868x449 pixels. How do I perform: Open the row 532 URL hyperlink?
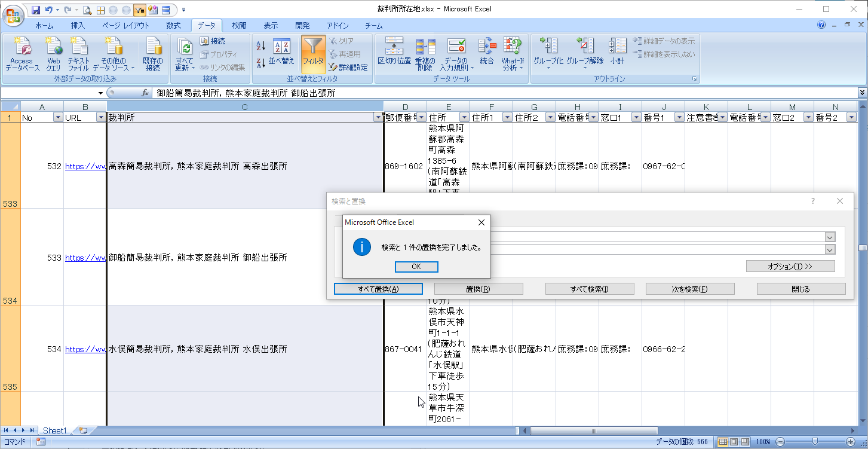coord(85,166)
